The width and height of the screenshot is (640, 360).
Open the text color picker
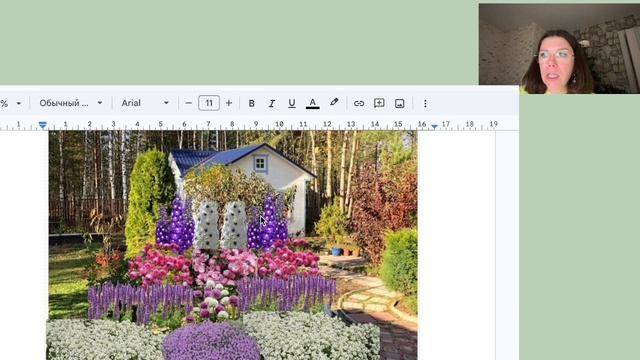click(x=313, y=104)
